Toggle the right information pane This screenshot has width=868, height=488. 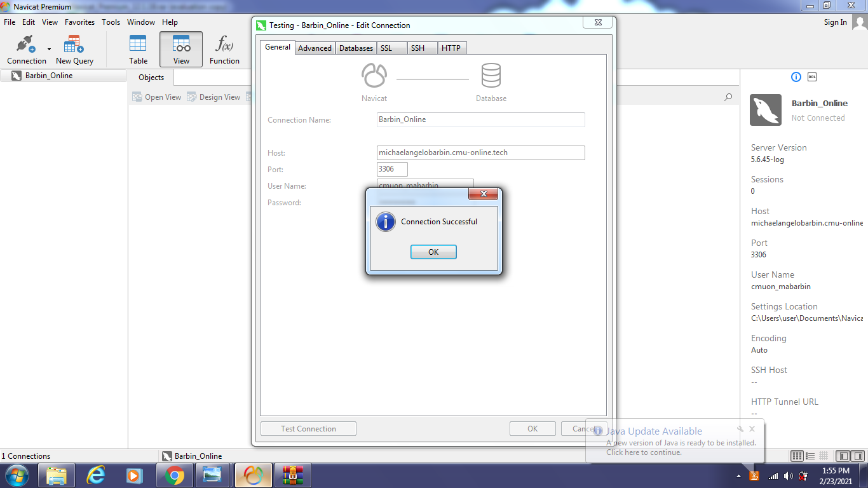pos(857,456)
